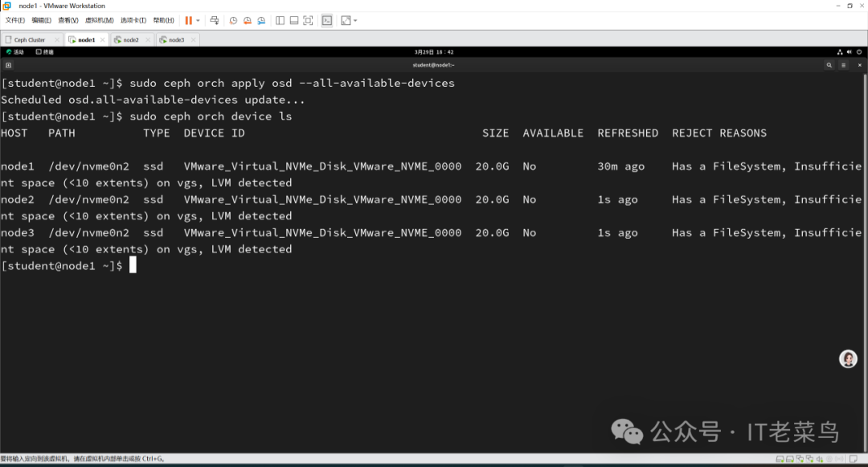868x467 pixels.
Task: Click the 20.0G size in the node3 row
Action: pyautogui.click(x=492, y=233)
